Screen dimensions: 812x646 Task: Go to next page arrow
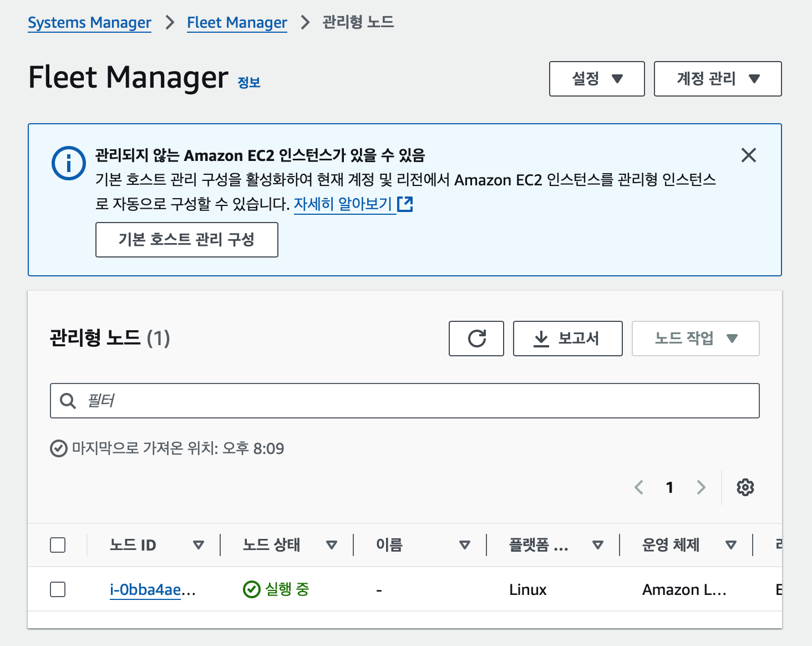click(701, 487)
